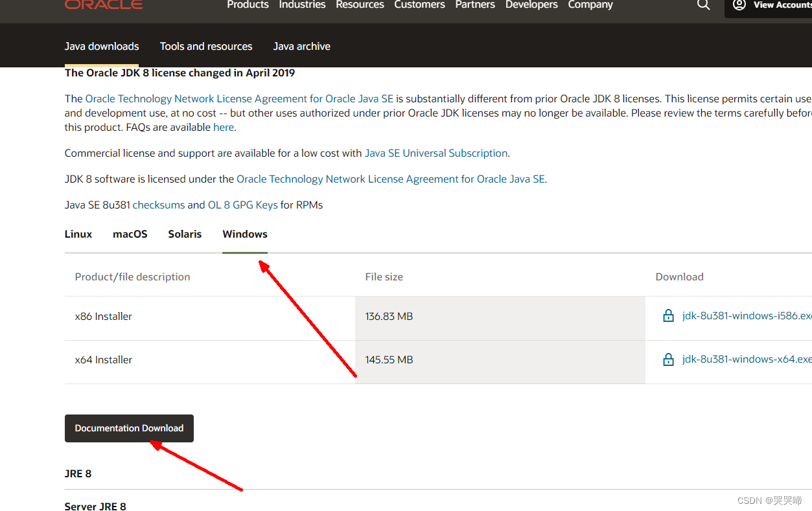Open the Company menu
812x511 pixels.
[x=590, y=5]
